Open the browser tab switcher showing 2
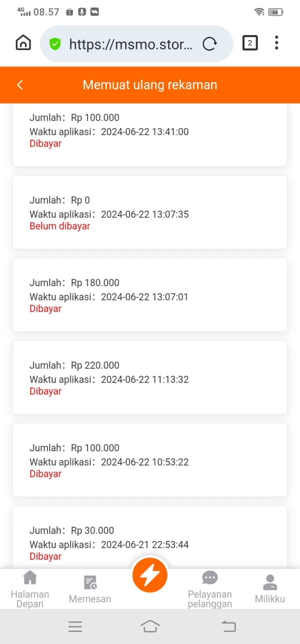 [250, 44]
